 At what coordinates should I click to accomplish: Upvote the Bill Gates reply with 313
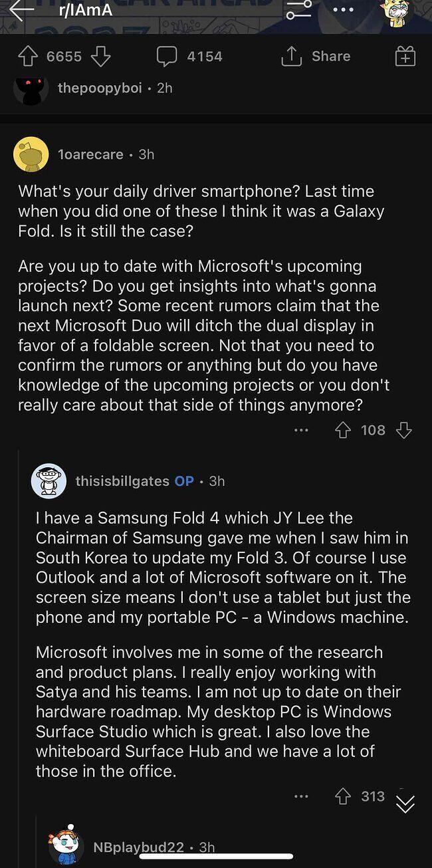pos(343,796)
